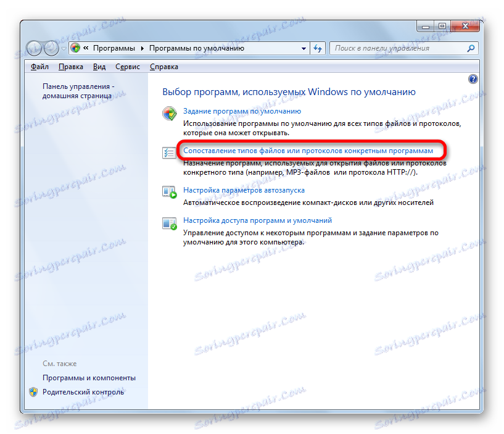The height and width of the screenshot is (434, 504).
Task: Open Настройка параметров автозапуска link
Action: click(x=244, y=191)
